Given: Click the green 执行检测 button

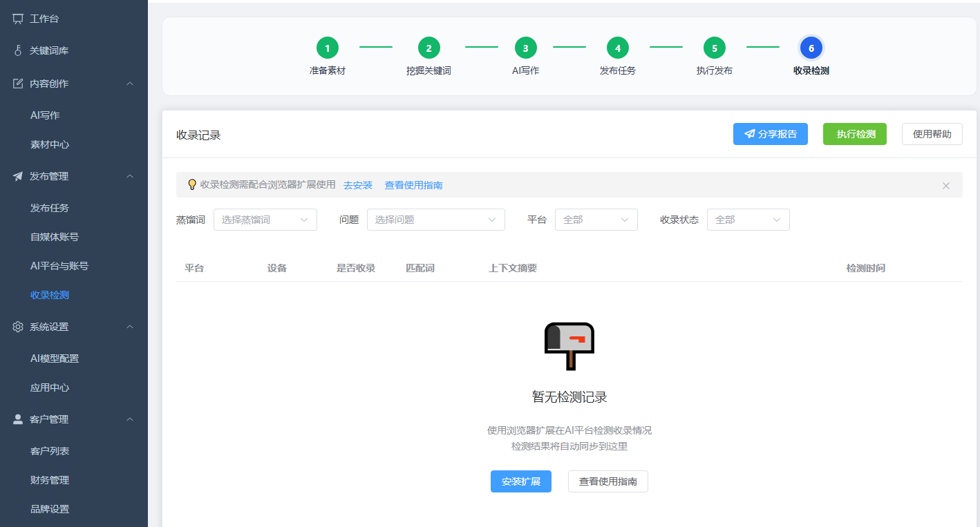Looking at the screenshot, I should pos(854,133).
